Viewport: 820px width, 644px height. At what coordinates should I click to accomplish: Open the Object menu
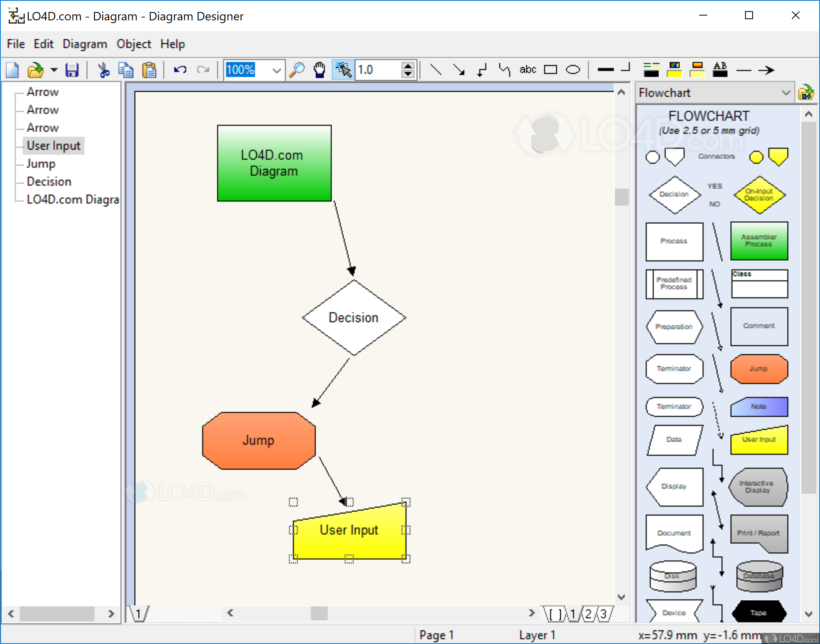tap(134, 44)
